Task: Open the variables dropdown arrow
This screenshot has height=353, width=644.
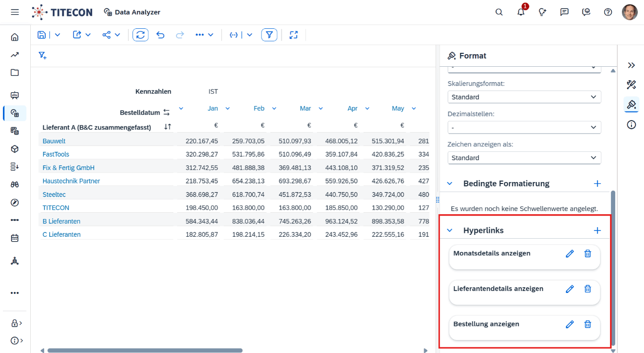Action: [x=250, y=35]
